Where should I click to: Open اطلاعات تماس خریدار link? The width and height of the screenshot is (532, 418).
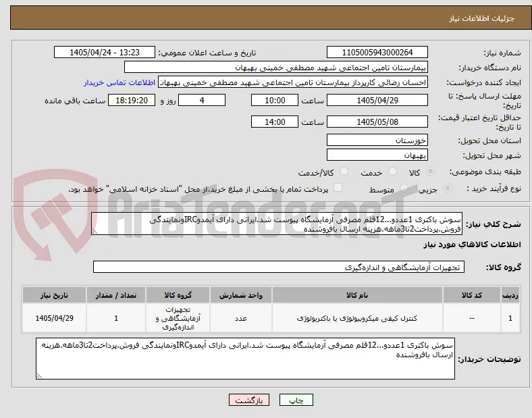pyautogui.click(x=119, y=82)
